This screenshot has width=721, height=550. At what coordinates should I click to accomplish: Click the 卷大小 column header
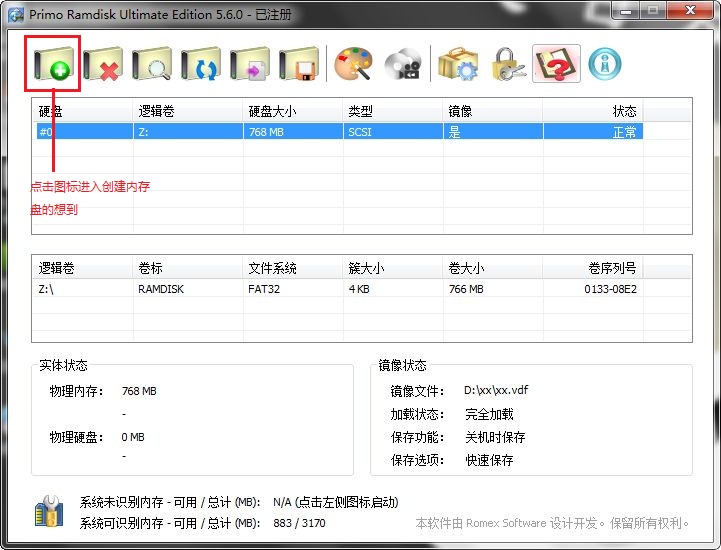pos(493,268)
